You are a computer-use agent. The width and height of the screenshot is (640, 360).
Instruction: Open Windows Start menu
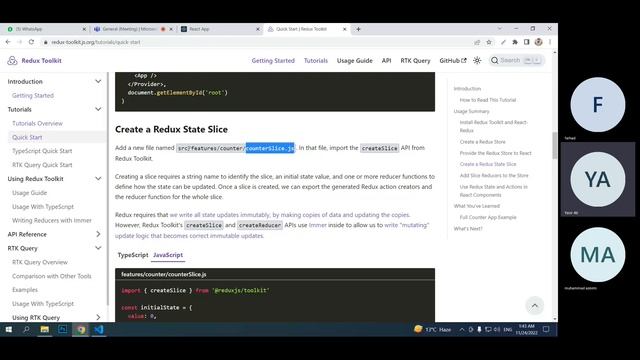tap(9, 329)
